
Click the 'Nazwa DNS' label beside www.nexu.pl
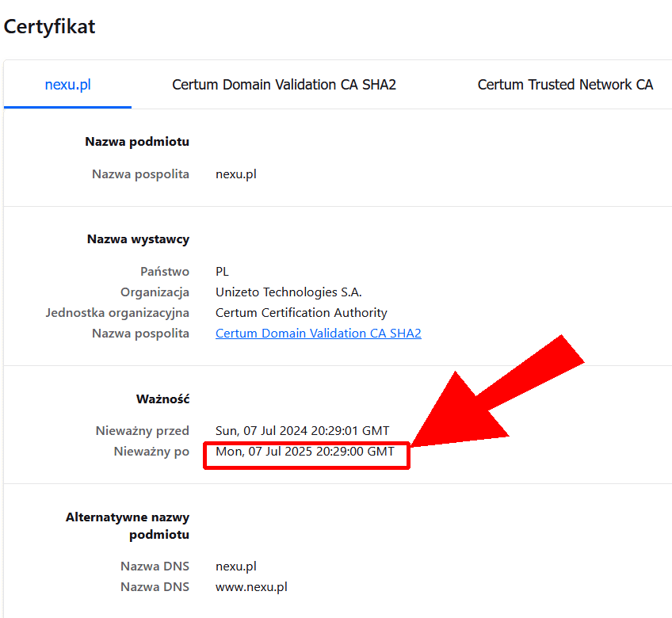pos(155,587)
